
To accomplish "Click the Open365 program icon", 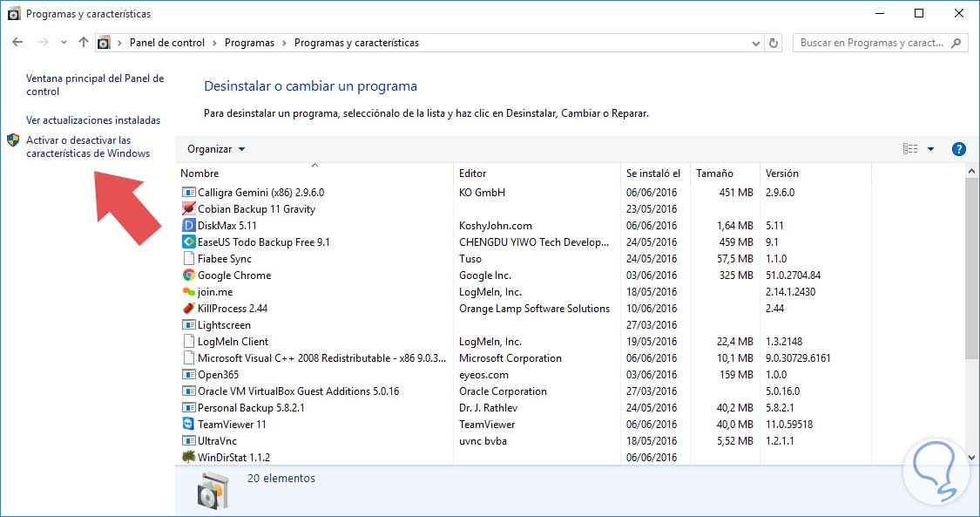I will 189,375.
